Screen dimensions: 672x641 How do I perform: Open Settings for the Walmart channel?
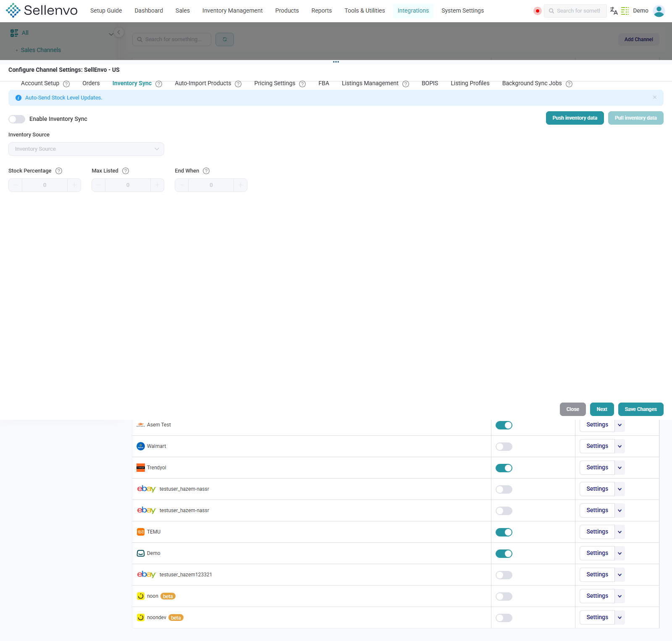tap(597, 446)
